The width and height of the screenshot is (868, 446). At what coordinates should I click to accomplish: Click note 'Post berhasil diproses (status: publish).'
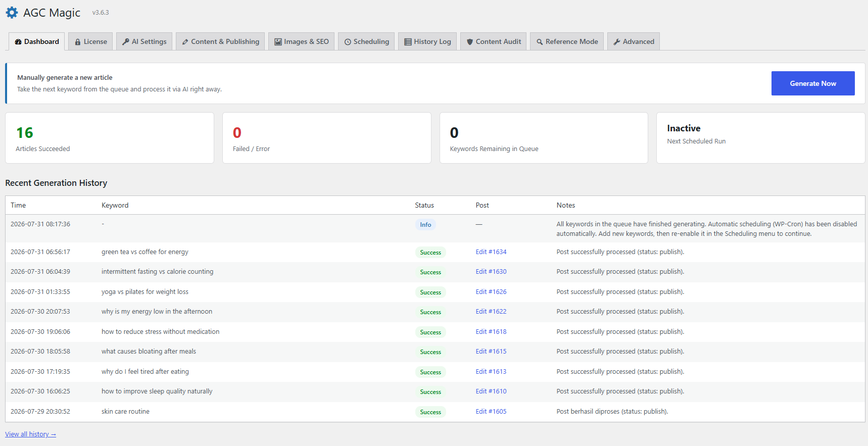612,412
